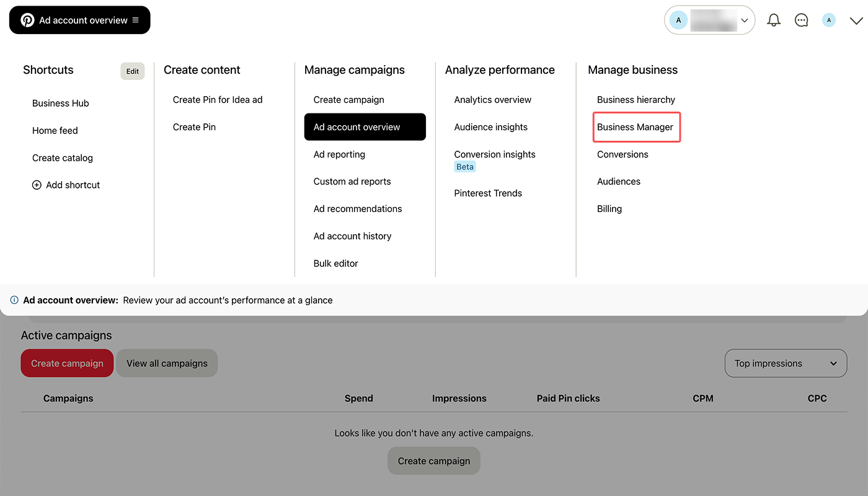Click the small profile avatar icon
This screenshot has height=496, width=868.
coord(829,20)
